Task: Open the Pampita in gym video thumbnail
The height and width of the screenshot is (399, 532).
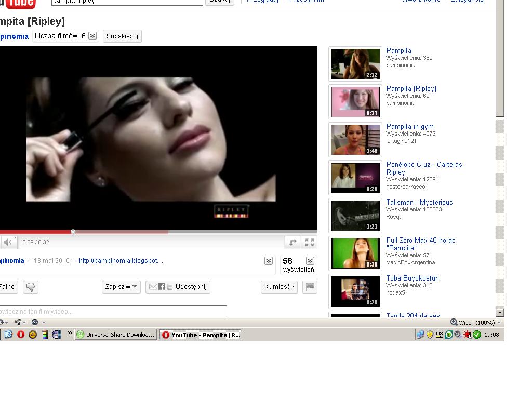Action: point(355,139)
